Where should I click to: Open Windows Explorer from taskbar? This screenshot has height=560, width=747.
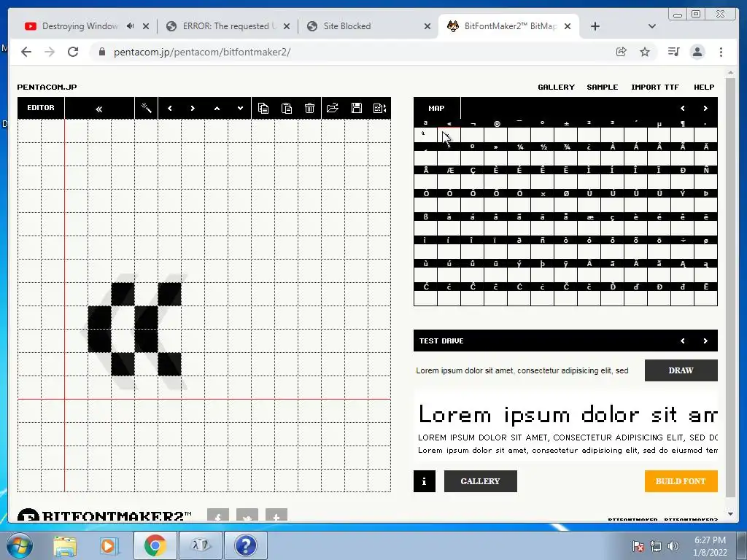65,545
